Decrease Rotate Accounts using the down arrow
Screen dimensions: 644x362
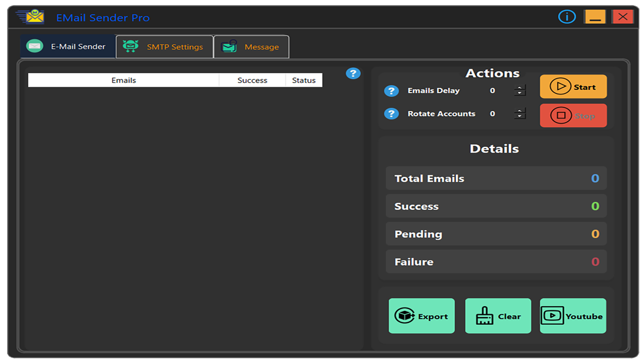tap(520, 117)
